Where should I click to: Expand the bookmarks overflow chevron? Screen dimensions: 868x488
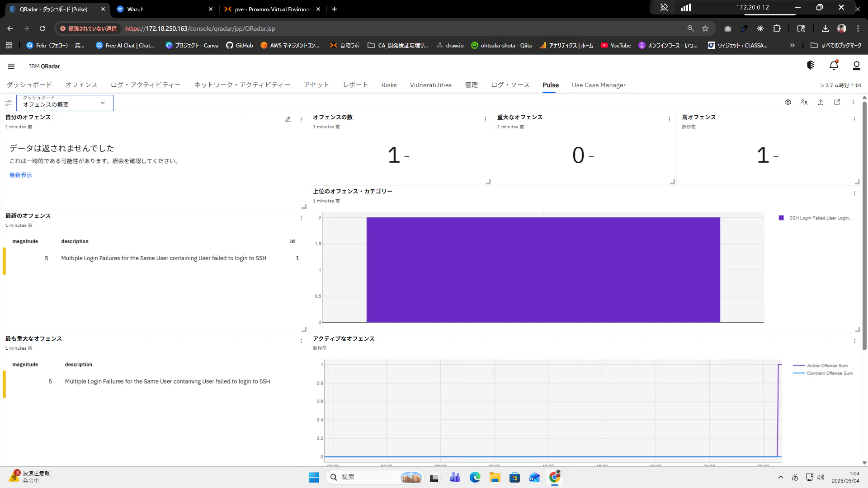(x=792, y=45)
